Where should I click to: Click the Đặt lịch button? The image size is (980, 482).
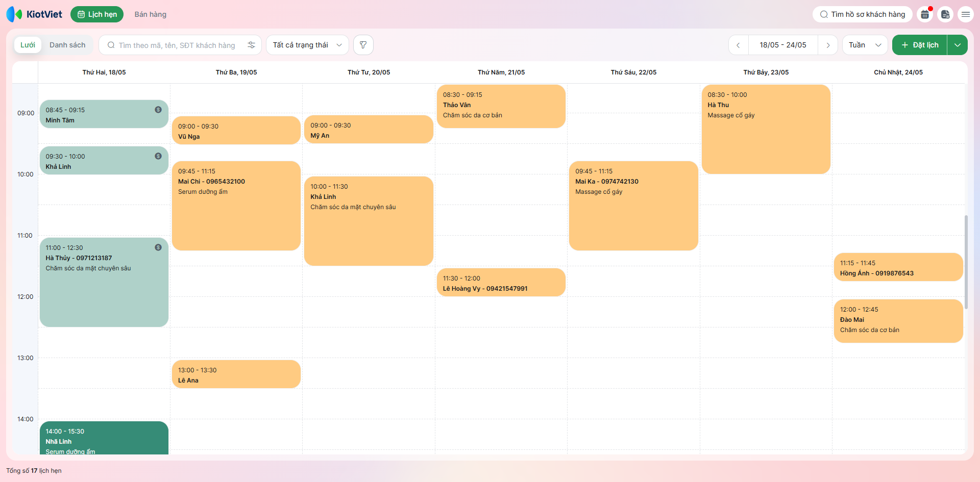pyautogui.click(x=920, y=45)
